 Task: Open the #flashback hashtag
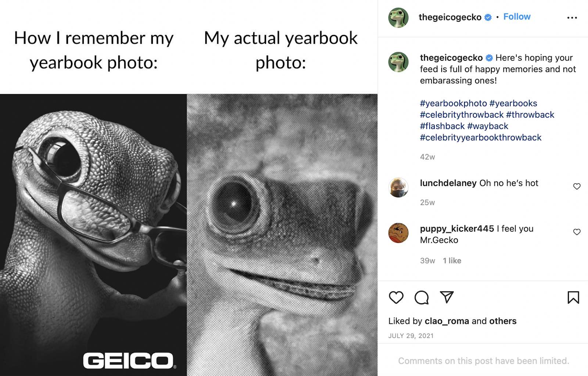[x=442, y=126]
